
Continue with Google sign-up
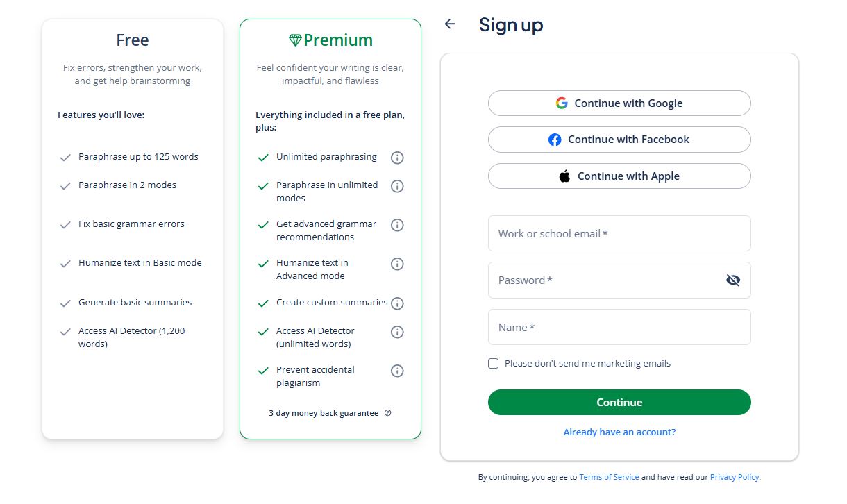pyautogui.click(x=619, y=103)
